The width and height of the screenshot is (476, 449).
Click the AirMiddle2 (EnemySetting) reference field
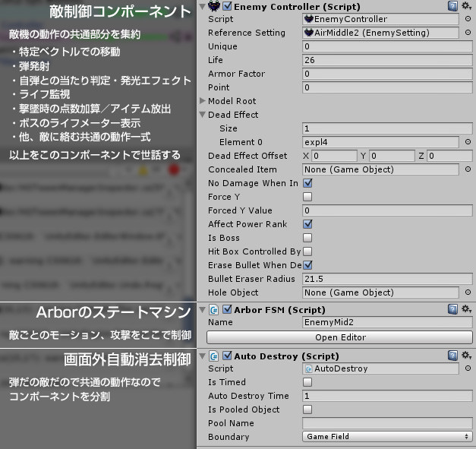coord(380,33)
